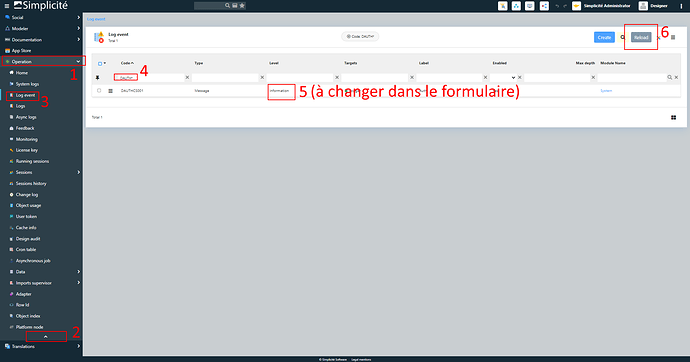Screen dimensions: 690x362
Task: Tick the checkbox of the DAUTHCS001 row
Action: [99, 91]
